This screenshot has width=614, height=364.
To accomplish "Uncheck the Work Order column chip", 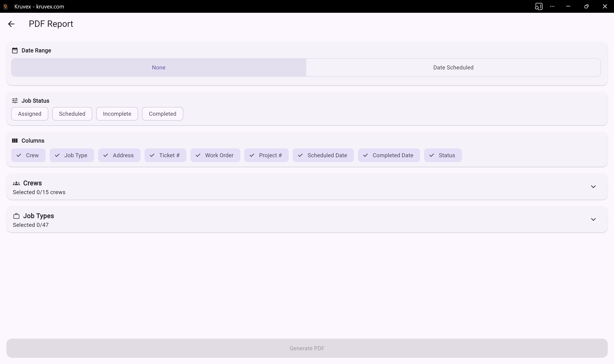I will tap(215, 155).
